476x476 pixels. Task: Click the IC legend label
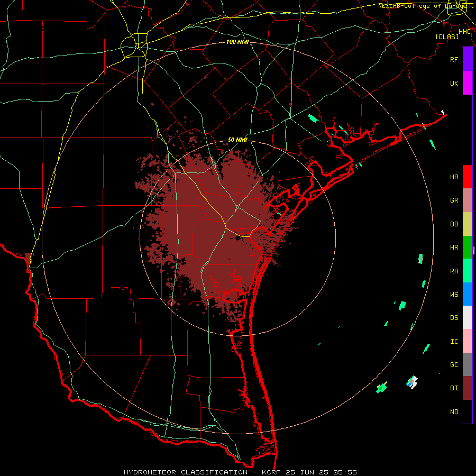pos(454,342)
